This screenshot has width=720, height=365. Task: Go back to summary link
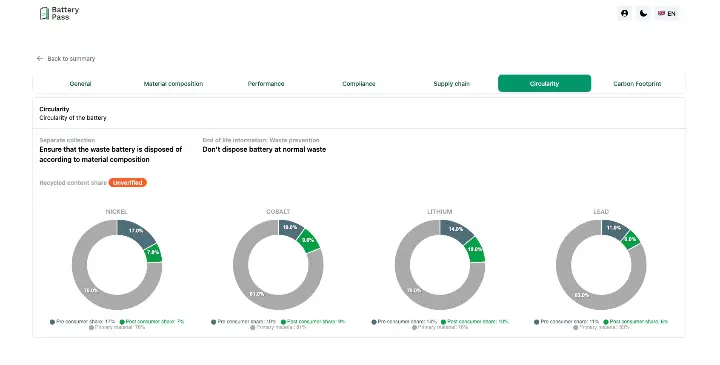tap(71, 59)
